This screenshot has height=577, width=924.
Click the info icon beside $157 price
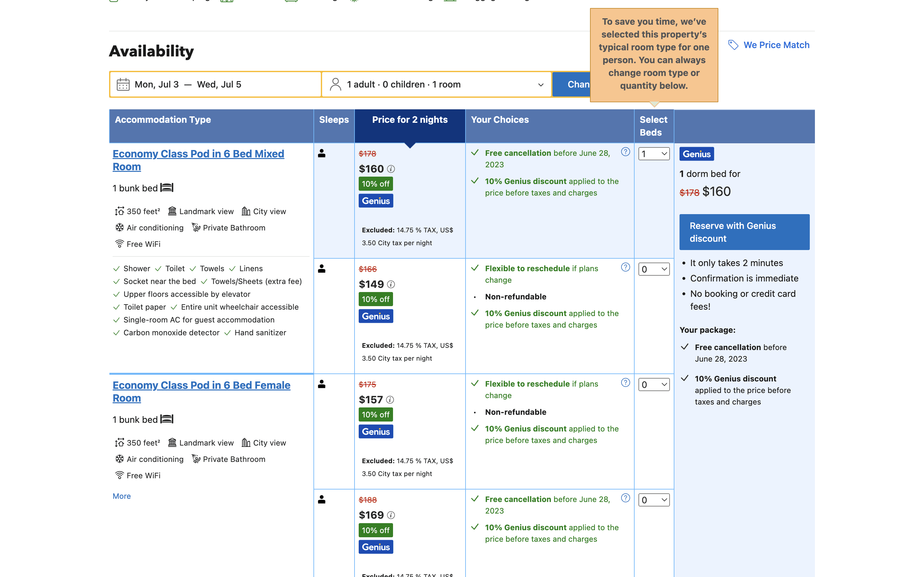point(390,399)
